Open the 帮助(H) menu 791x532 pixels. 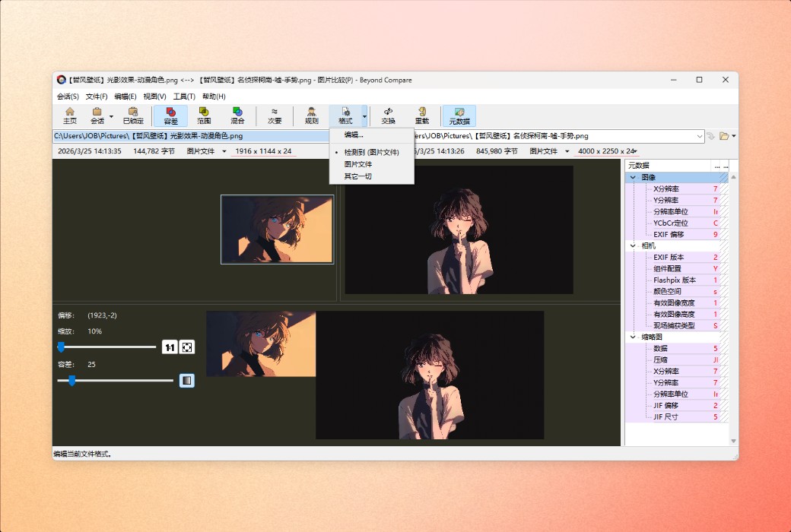[x=214, y=97]
